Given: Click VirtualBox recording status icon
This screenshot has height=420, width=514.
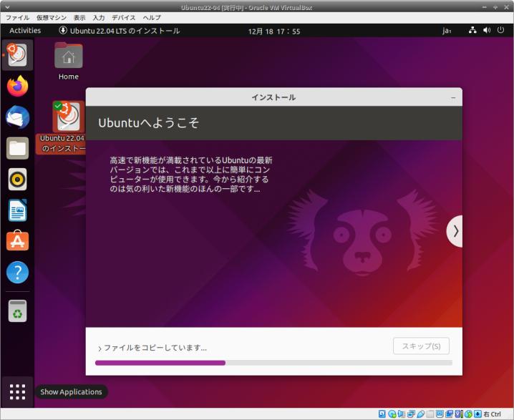Looking at the screenshot, I should tap(450, 414).
